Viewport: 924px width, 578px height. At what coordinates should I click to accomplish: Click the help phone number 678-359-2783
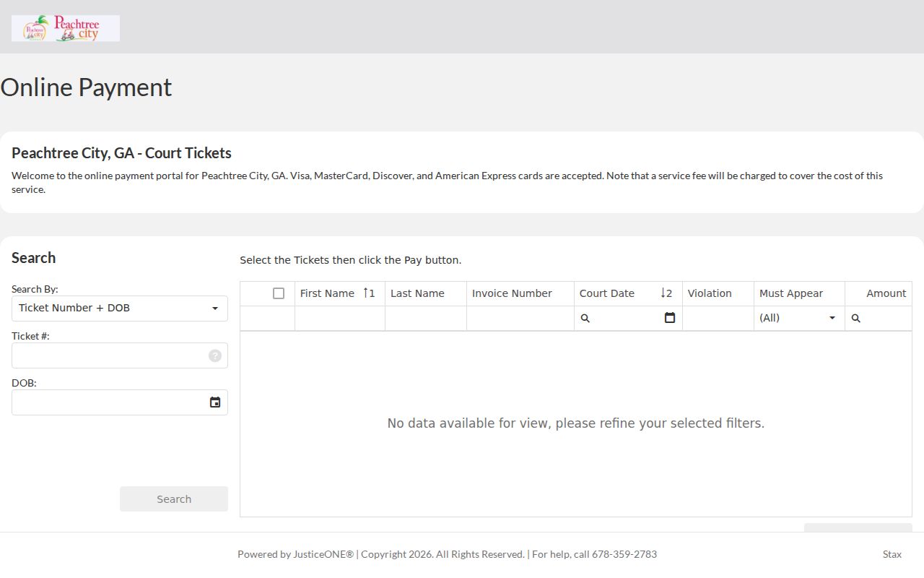tap(624, 554)
